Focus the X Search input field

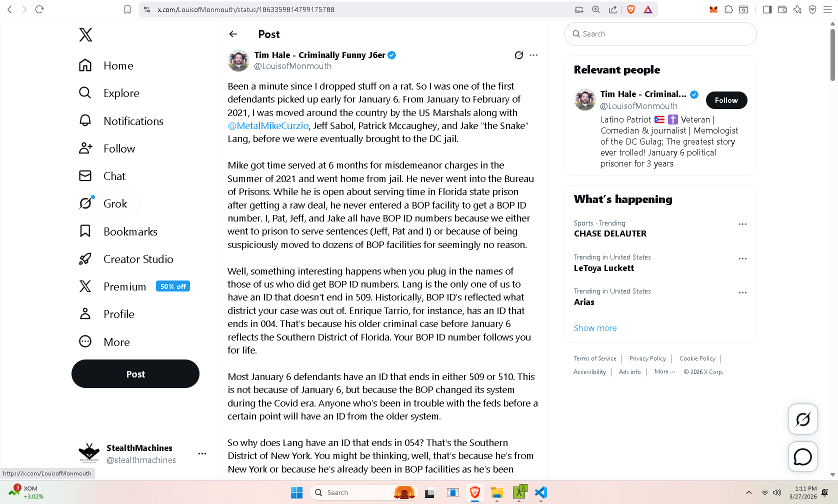pos(660,34)
